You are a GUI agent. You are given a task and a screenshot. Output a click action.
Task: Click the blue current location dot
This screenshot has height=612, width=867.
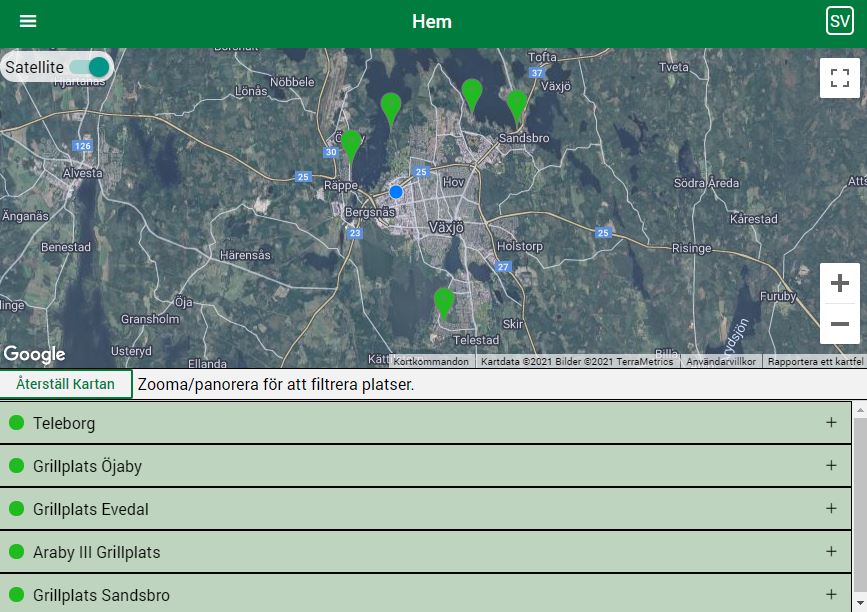[396, 191]
